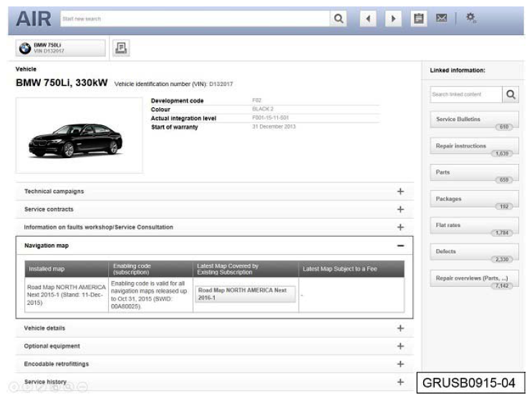The width and height of the screenshot is (532, 400).
Task: Open Repair instructions linked information
Action: tap(474, 146)
